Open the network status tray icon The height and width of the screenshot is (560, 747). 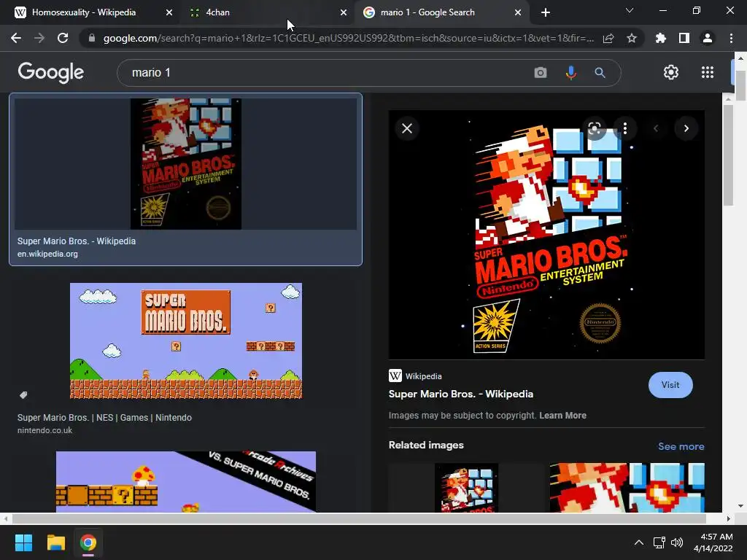pyautogui.click(x=659, y=542)
